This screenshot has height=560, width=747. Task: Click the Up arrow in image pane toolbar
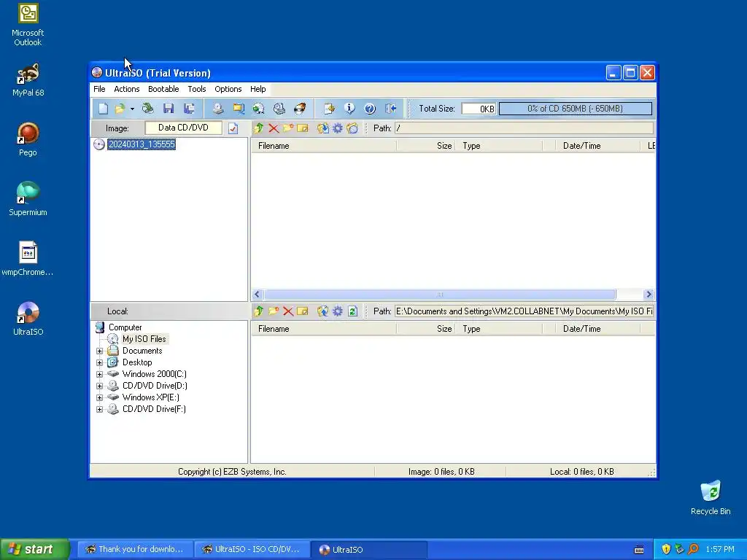[259, 128]
